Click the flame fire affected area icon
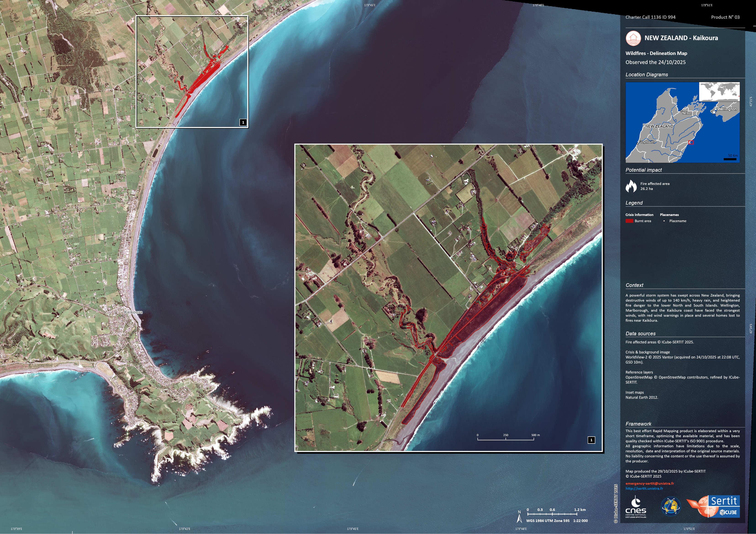Image resolution: width=756 pixels, height=534 pixels. [631, 186]
